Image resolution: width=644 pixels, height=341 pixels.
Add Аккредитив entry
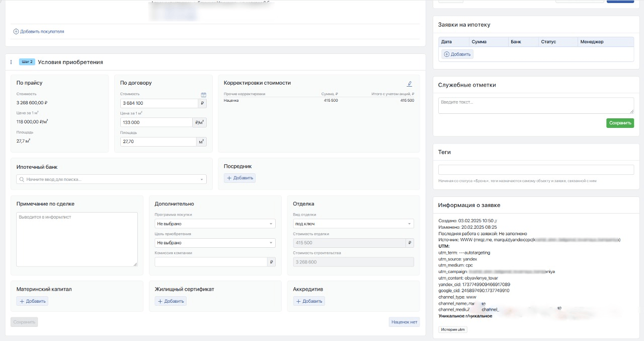pos(309,301)
